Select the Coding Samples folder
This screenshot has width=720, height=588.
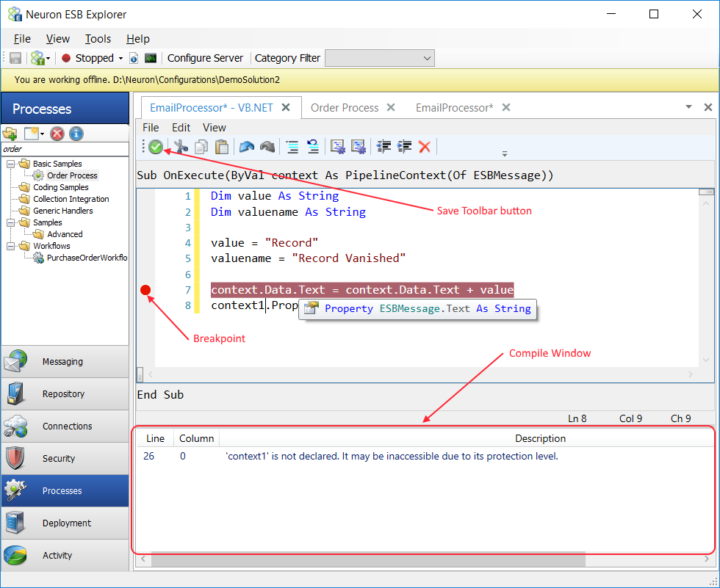(x=60, y=187)
